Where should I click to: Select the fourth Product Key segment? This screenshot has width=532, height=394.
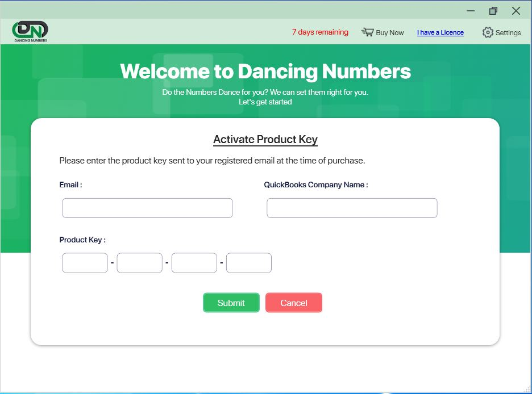point(248,262)
